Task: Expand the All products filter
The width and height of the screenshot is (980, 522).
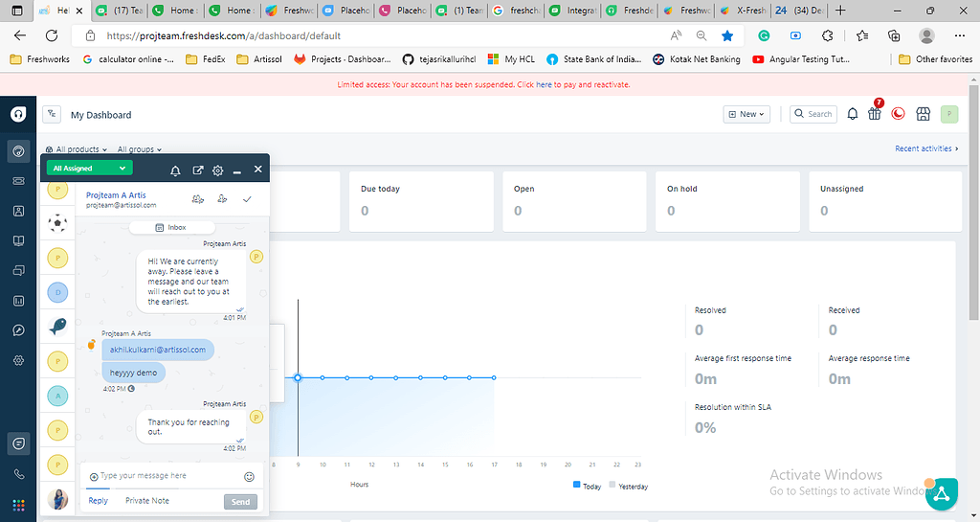Action: pyautogui.click(x=77, y=149)
